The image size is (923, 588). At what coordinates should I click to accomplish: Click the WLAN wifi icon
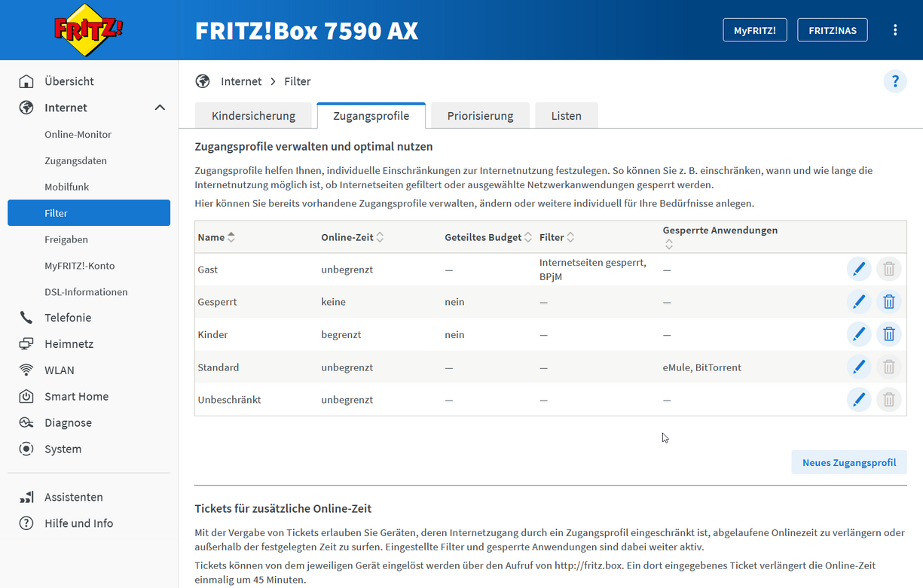[x=26, y=370]
